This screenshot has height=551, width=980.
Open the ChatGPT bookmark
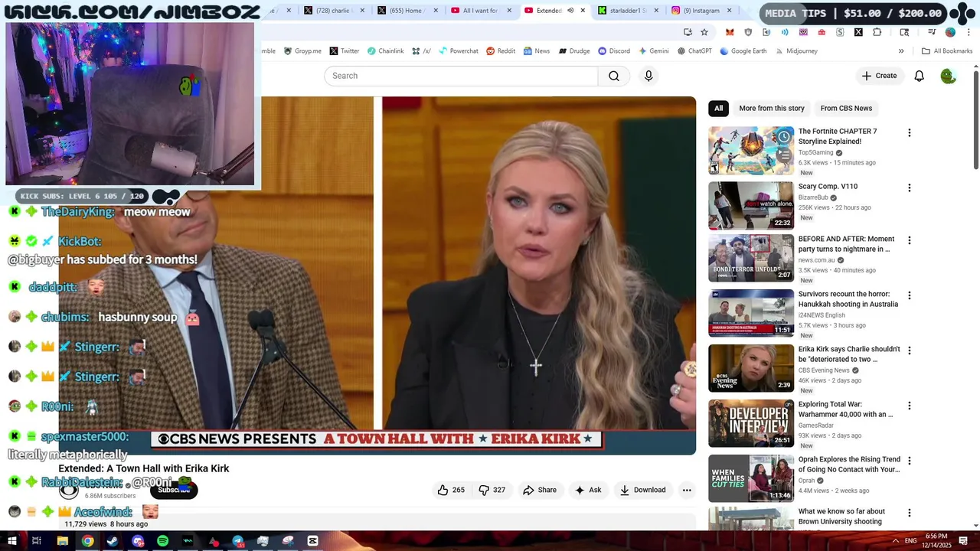pyautogui.click(x=694, y=51)
